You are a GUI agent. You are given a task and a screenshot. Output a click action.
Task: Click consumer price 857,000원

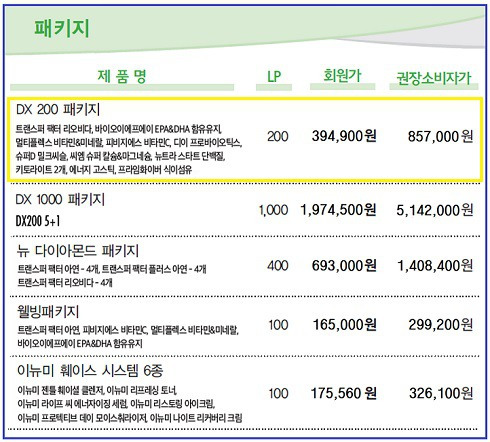click(440, 136)
